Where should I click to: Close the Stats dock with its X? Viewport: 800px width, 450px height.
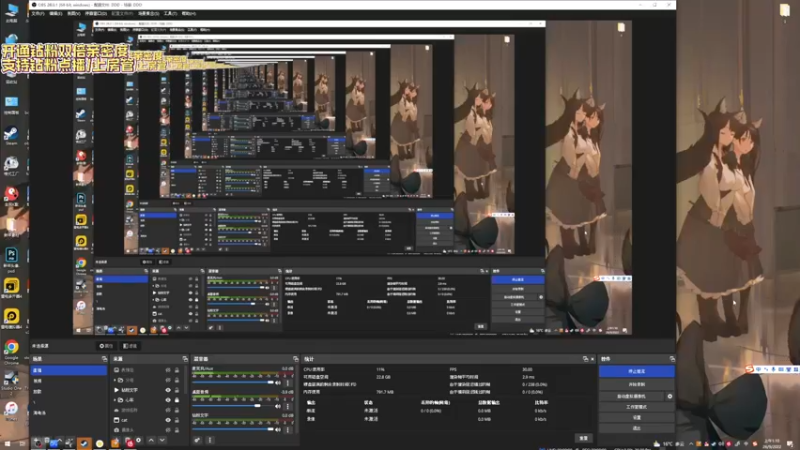tap(592, 359)
